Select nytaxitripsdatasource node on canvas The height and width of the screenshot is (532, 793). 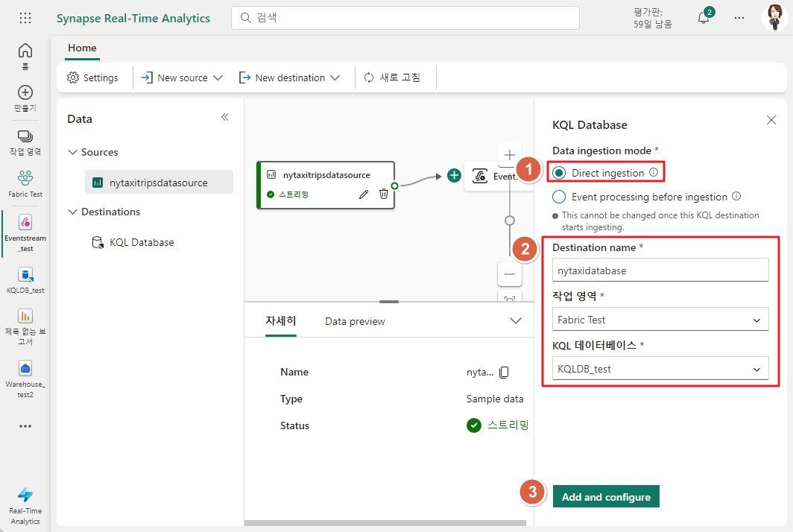click(x=326, y=185)
